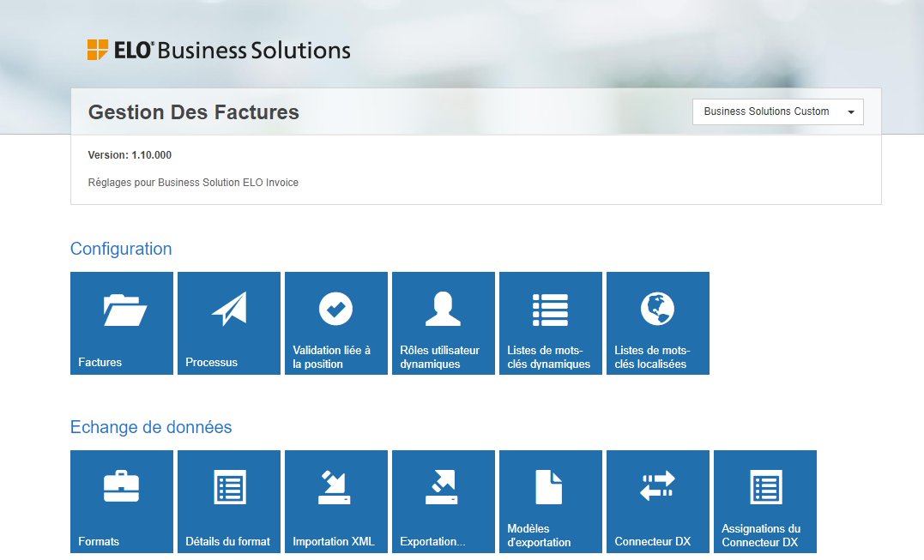Open Assignations du Connecteur DX tile

point(765,502)
